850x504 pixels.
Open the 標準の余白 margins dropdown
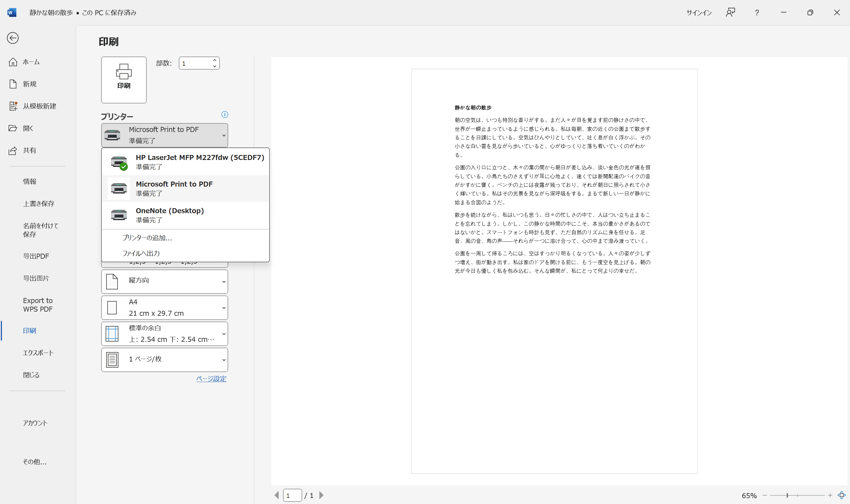(164, 333)
